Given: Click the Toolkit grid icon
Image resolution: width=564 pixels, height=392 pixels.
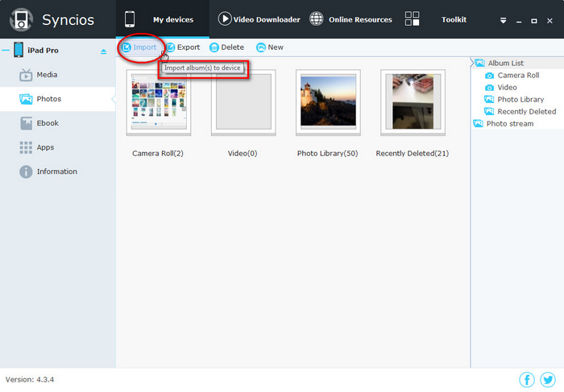Looking at the screenshot, I should point(412,19).
